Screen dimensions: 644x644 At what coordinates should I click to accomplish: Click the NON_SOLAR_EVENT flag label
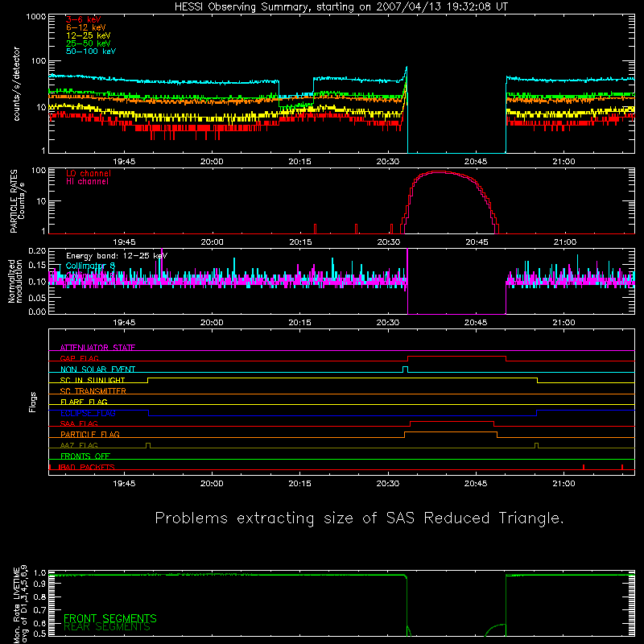[97, 369]
